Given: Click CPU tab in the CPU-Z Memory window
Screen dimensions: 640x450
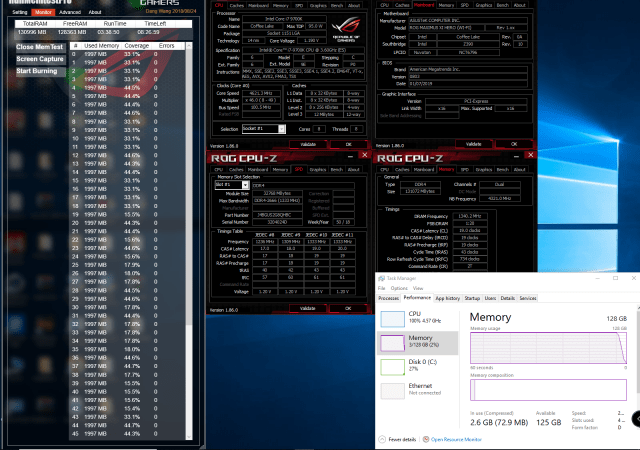Looking at the screenshot, I should [x=384, y=169].
